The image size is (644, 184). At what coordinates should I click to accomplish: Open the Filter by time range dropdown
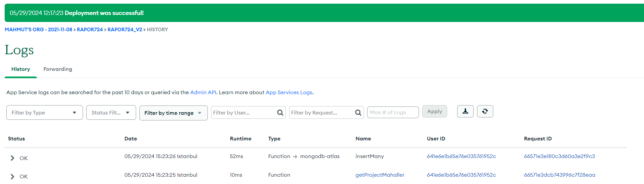[173, 113]
